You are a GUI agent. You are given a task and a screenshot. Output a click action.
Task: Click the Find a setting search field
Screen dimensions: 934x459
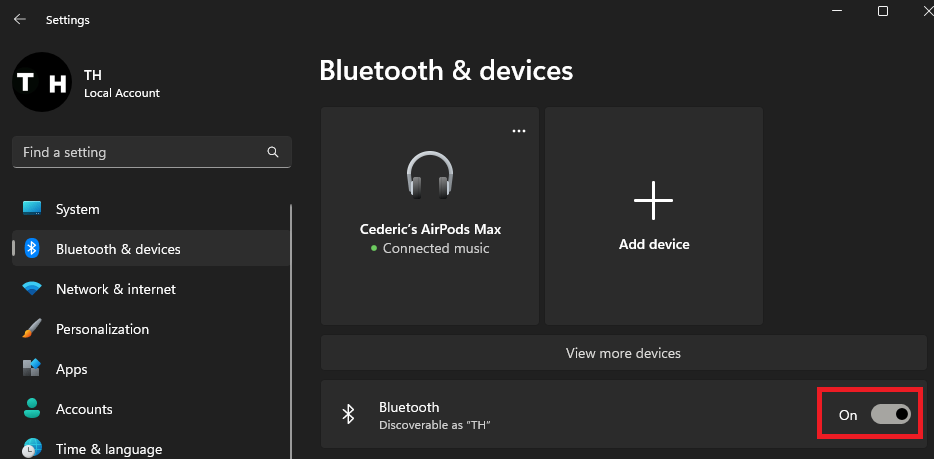click(x=140, y=153)
